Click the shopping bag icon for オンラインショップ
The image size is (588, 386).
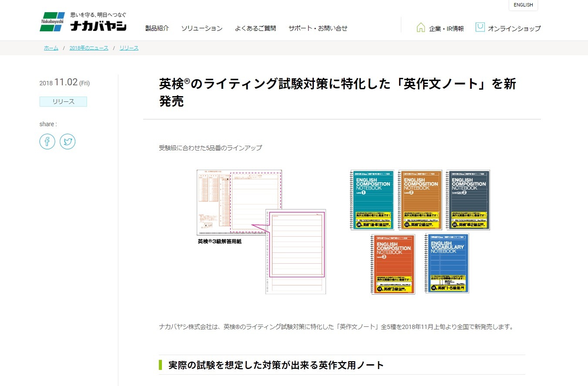[480, 27]
